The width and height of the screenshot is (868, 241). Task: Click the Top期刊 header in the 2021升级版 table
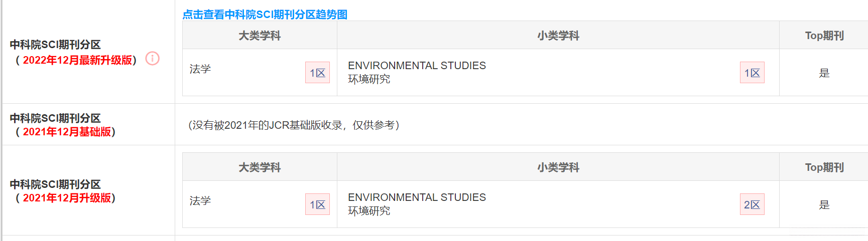[x=824, y=167]
